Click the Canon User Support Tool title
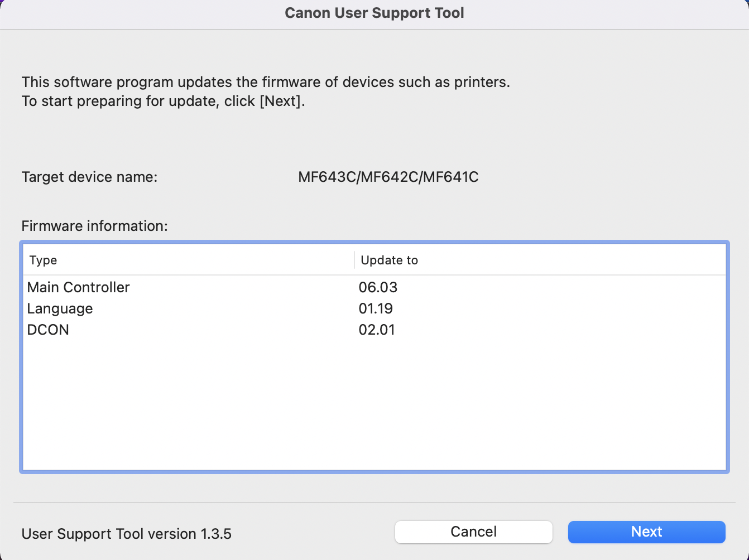This screenshot has height=560, width=749. click(x=374, y=13)
